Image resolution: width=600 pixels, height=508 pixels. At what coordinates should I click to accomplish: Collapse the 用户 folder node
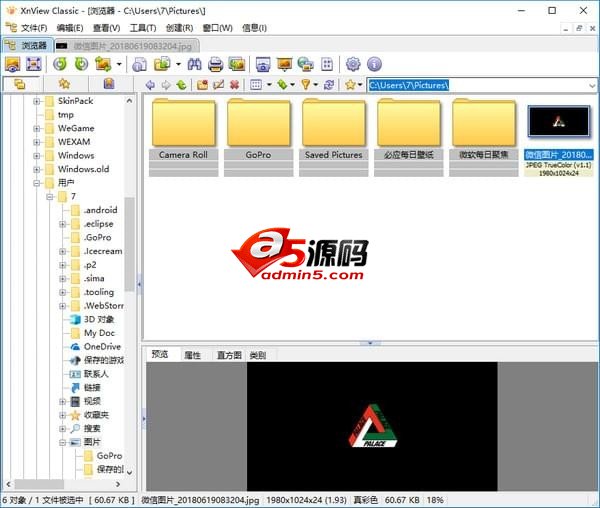(36, 183)
